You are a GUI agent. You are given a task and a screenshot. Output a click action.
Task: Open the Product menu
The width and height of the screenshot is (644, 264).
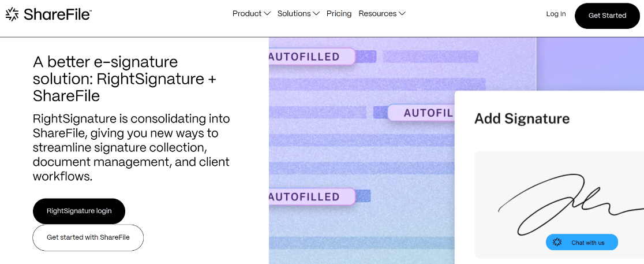(x=252, y=13)
